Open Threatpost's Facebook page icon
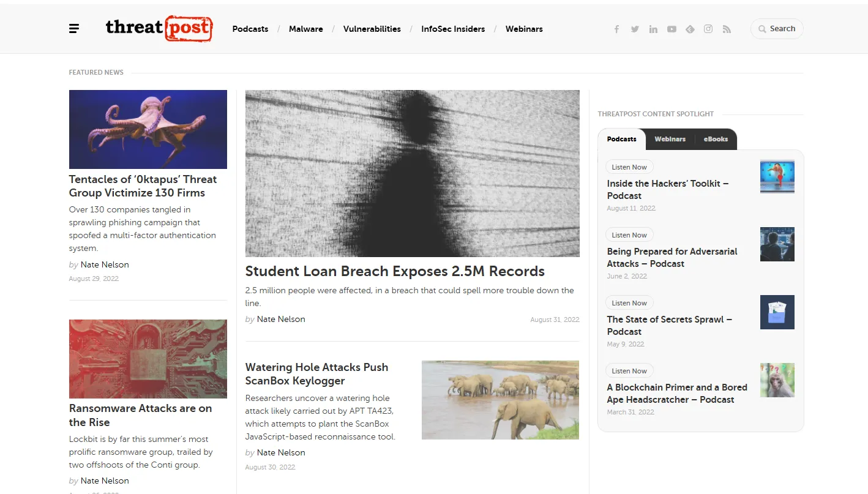 616,29
